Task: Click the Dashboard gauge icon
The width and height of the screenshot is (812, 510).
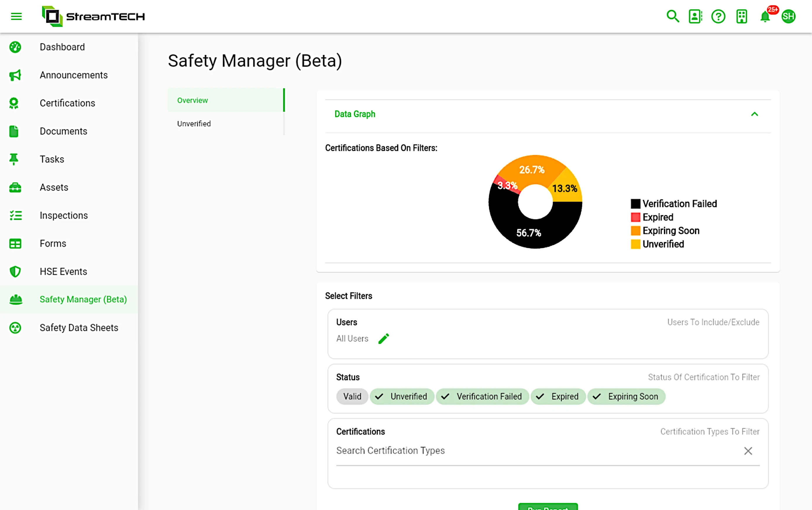Action: [x=15, y=47]
